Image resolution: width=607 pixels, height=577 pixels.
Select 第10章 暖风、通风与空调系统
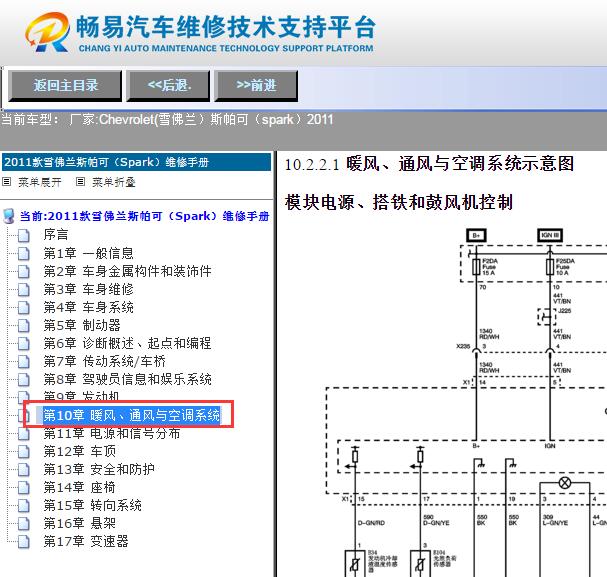click(131, 415)
